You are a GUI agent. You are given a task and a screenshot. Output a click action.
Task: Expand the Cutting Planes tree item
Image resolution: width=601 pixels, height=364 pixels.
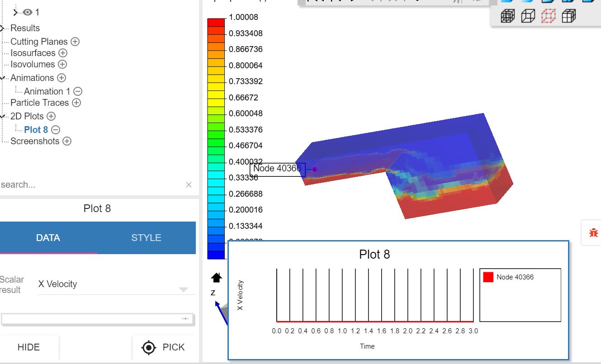(76, 42)
